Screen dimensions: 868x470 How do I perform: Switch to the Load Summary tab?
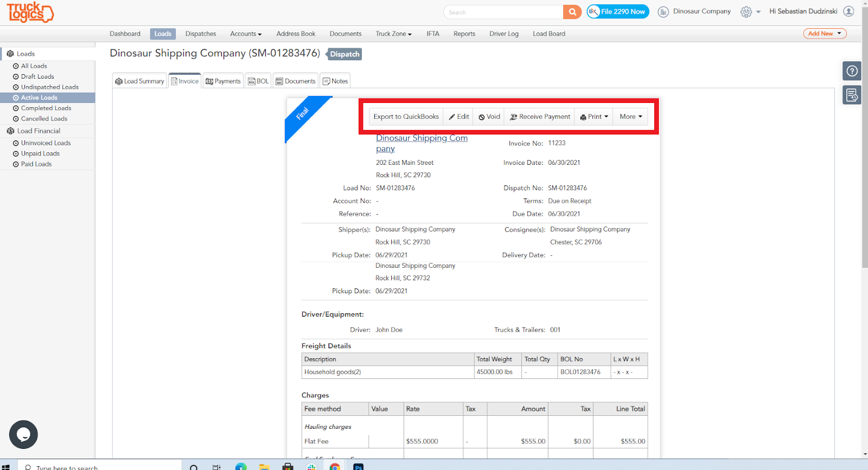140,81
